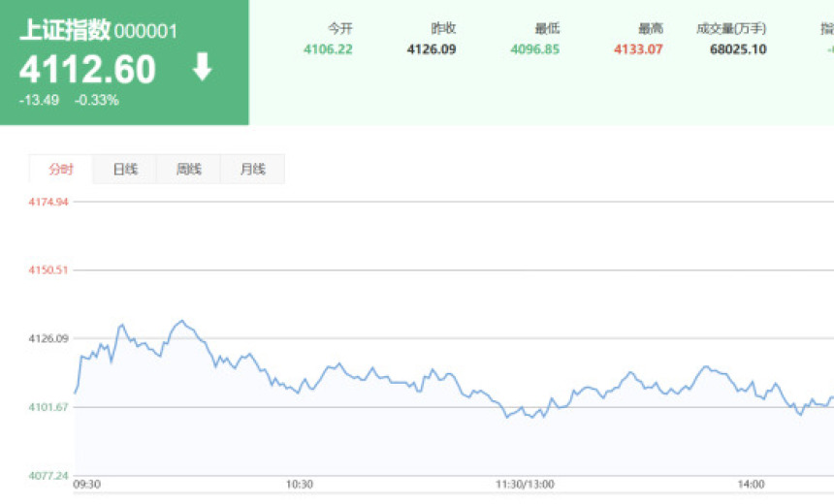
Task: Click the 14:00 time axis marker
Action: click(x=751, y=485)
